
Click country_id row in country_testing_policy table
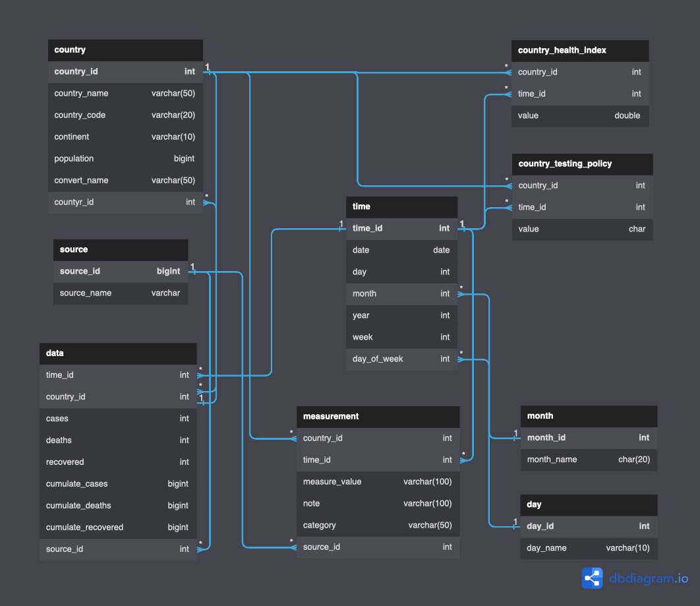pyautogui.click(x=583, y=186)
